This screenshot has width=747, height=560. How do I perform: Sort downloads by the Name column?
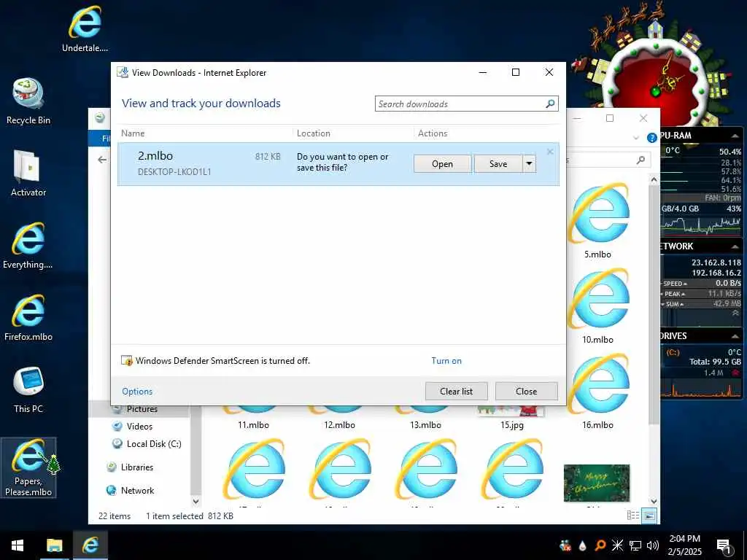133,133
